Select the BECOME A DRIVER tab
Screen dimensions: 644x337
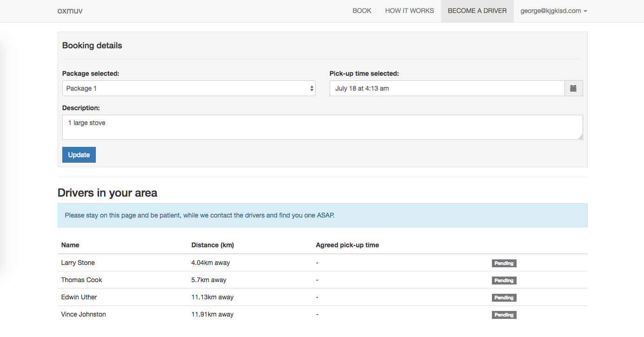tap(477, 11)
